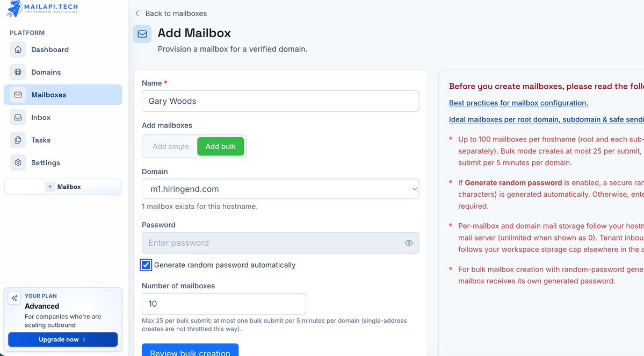Click the 'Max 25 per bulk submit' hint
The height and width of the screenshot is (356, 644).
click(x=274, y=325)
